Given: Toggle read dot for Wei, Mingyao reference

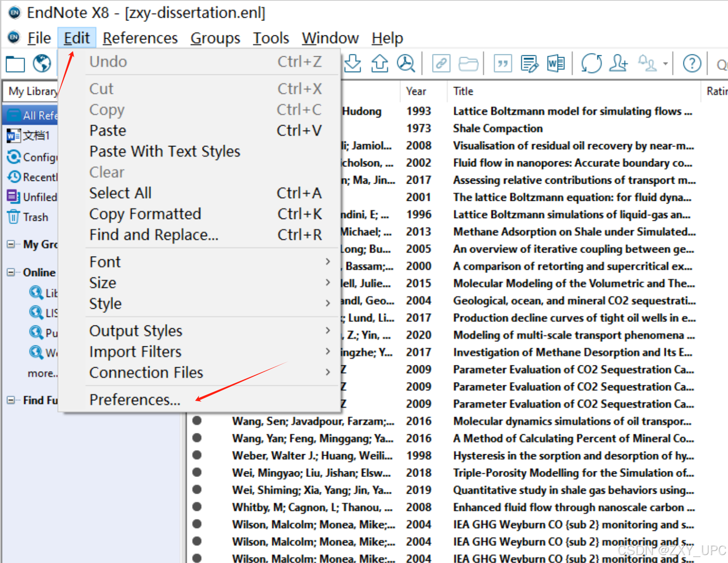Looking at the screenshot, I should (x=197, y=472).
